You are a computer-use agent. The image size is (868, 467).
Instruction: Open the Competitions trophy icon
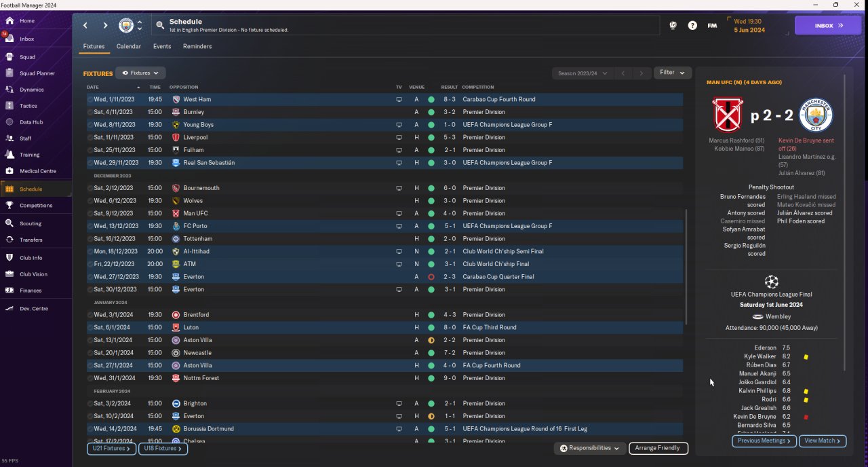9,205
